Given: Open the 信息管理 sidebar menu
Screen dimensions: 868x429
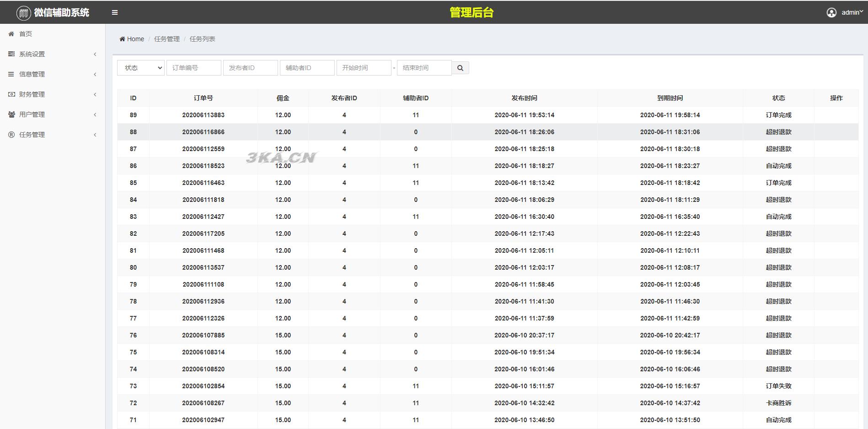Looking at the screenshot, I should click(x=53, y=74).
